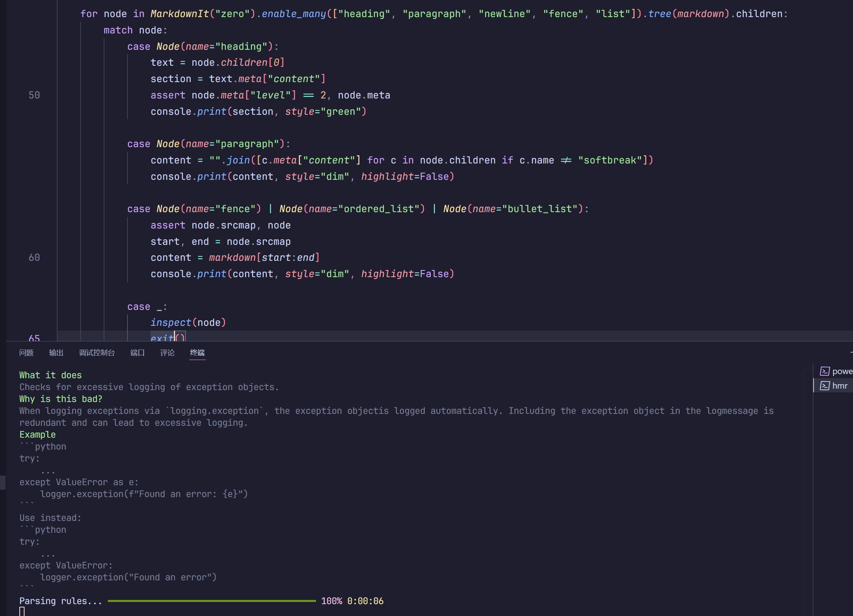This screenshot has height=616, width=853.
Task: Click 'except ValueError as e:' terminal line
Action: [x=78, y=482]
